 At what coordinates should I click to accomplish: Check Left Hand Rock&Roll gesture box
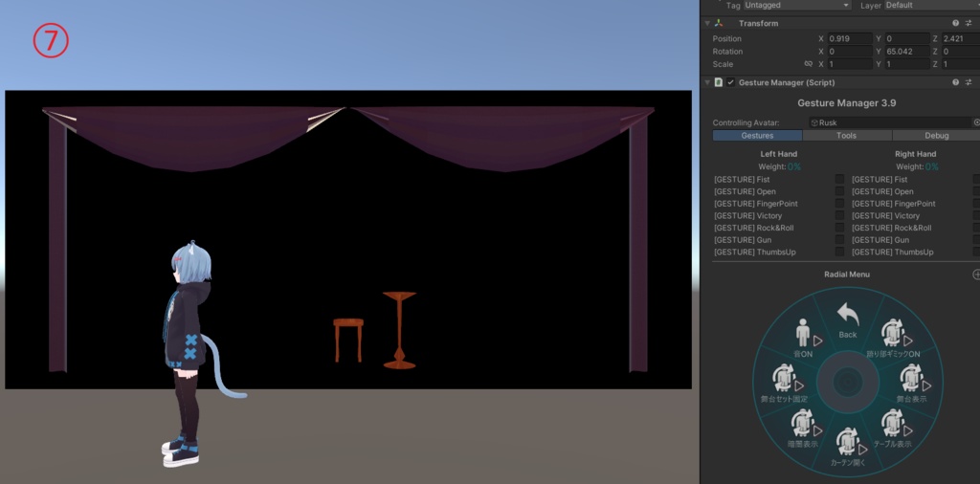click(839, 228)
